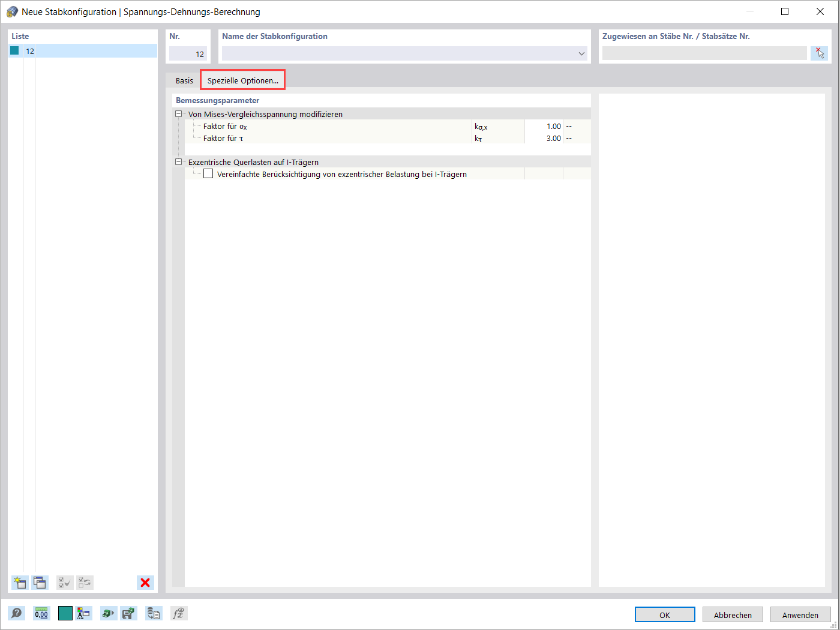840x630 pixels.
Task: Select the Spezielle Optionen tab
Action: (x=242, y=80)
